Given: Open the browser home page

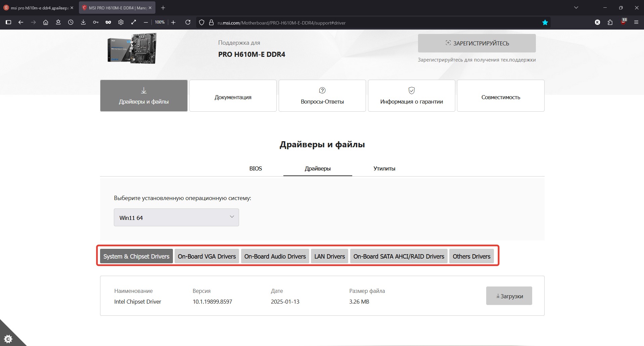Looking at the screenshot, I should click(x=46, y=22).
